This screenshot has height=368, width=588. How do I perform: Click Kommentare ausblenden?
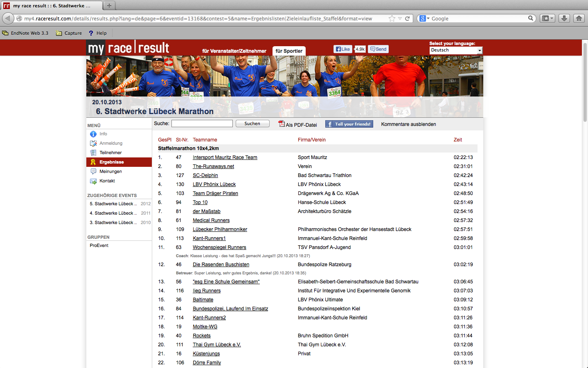tap(408, 124)
